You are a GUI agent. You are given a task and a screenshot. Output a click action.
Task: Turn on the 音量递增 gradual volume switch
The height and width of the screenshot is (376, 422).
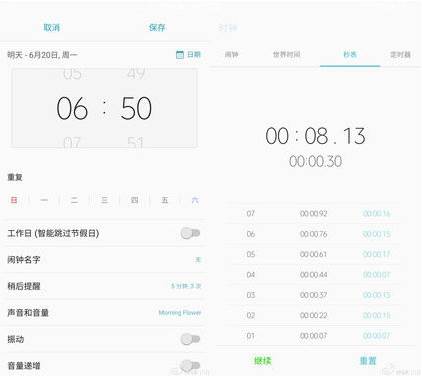pyautogui.click(x=190, y=365)
